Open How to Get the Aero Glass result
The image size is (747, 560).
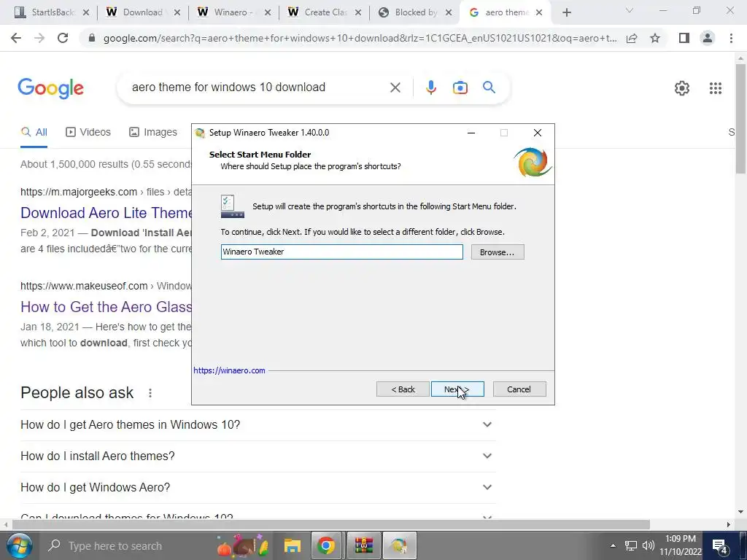(107, 307)
